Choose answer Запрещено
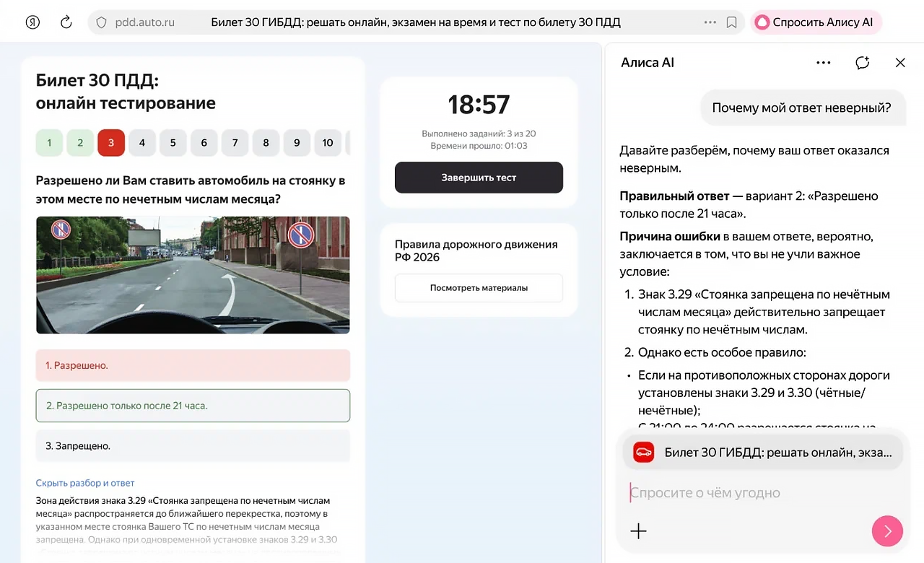Image resolution: width=924 pixels, height=563 pixels. click(193, 446)
